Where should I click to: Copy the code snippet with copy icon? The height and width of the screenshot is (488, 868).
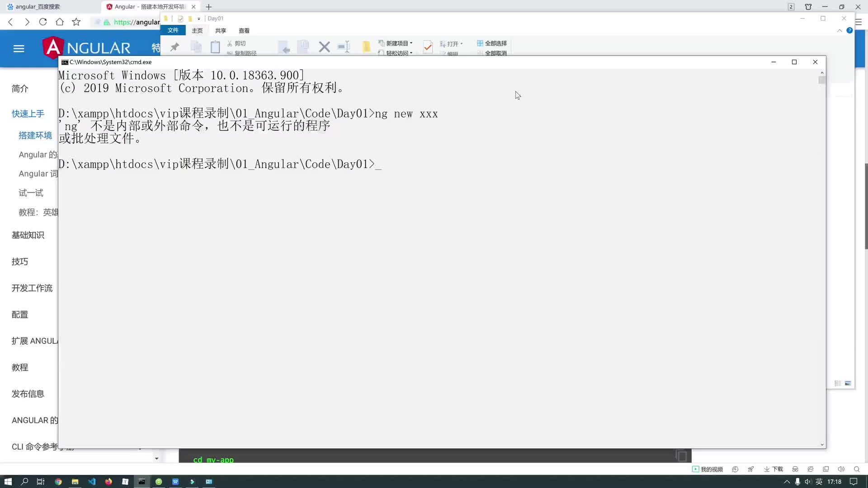tap(681, 455)
